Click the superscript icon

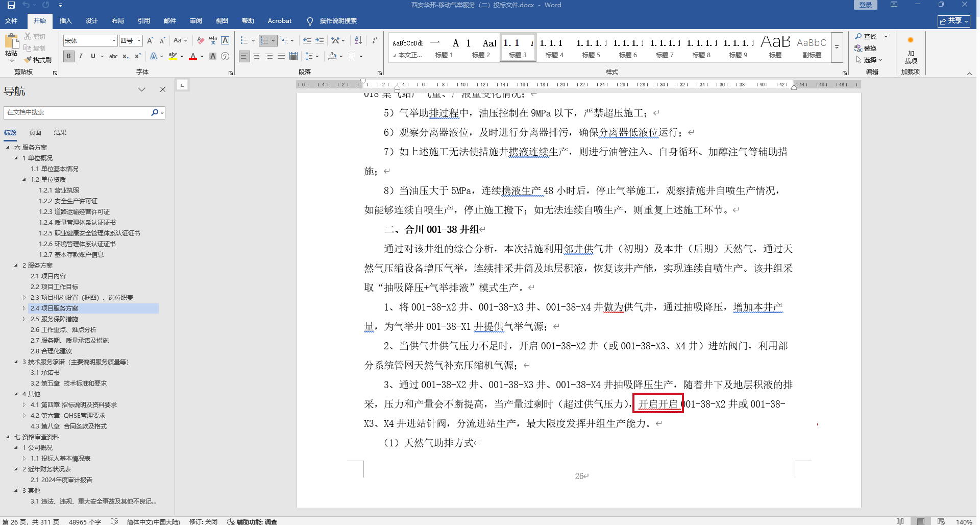(137, 56)
